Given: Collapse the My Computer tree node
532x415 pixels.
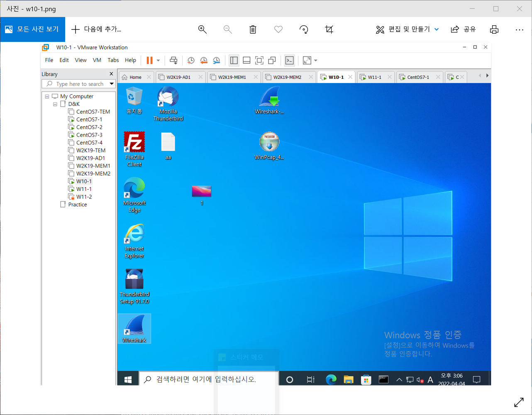Looking at the screenshot, I should (x=47, y=96).
